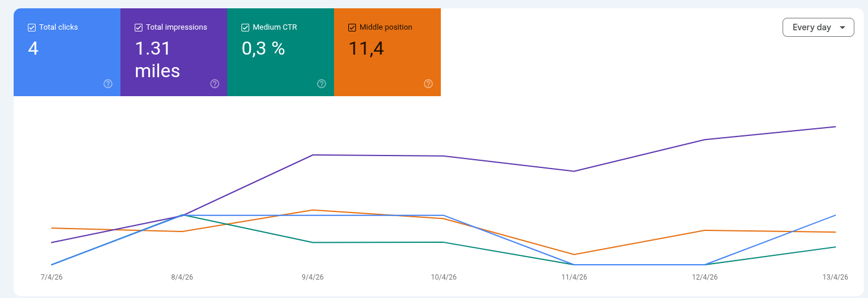Disable the Medium CTR checkbox
The image size is (868, 298).
pyautogui.click(x=245, y=27)
